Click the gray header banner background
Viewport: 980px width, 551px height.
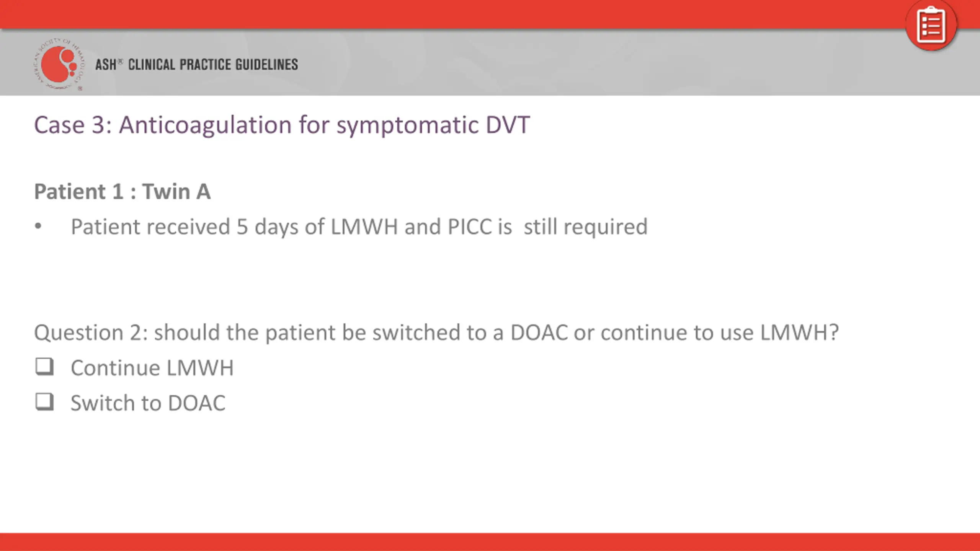pyautogui.click(x=574, y=63)
